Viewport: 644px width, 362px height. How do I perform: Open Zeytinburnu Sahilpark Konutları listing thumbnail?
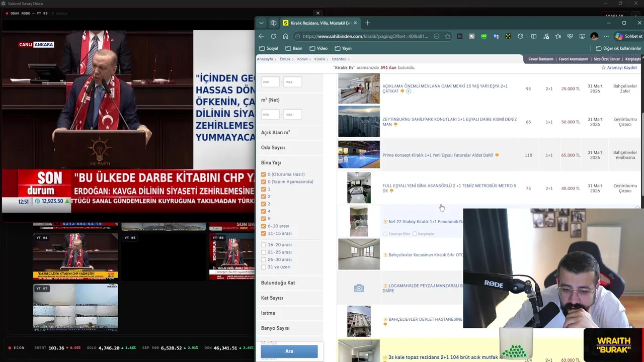tap(359, 122)
